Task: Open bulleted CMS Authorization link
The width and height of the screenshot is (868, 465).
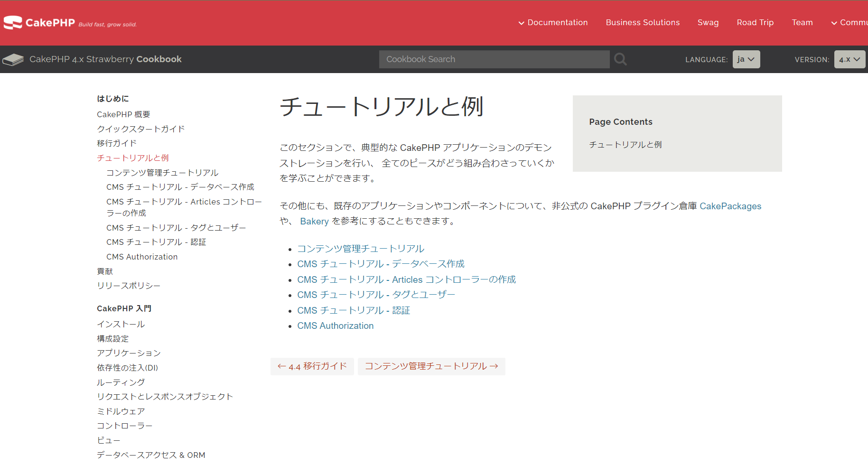Action: coord(336,326)
